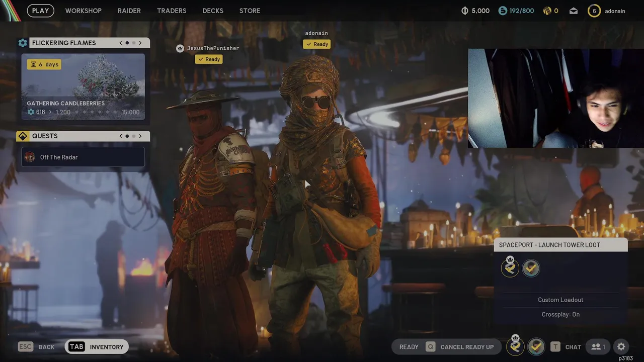Click the Flickering Flames gear icon

pyautogui.click(x=23, y=43)
